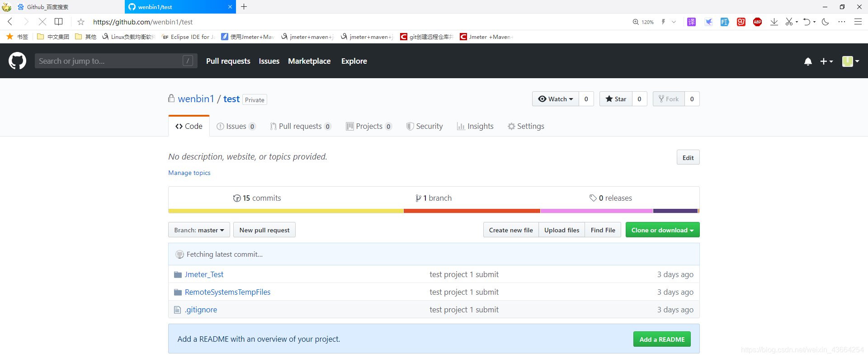Select the Projects tab
Image resolution: width=868 pixels, height=358 pixels.
point(369,126)
